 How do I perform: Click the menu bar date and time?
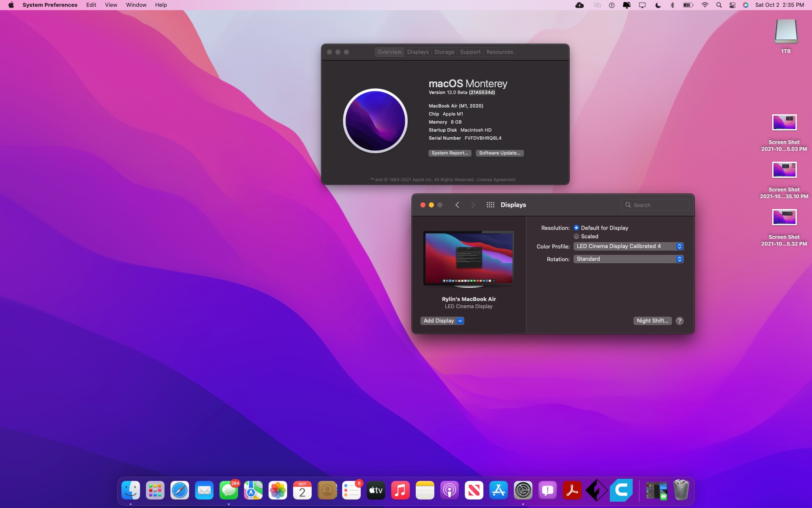tap(779, 5)
